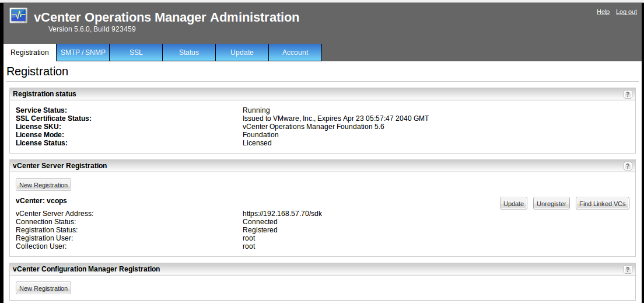Click the 'Registered' registration status value

click(x=260, y=230)
